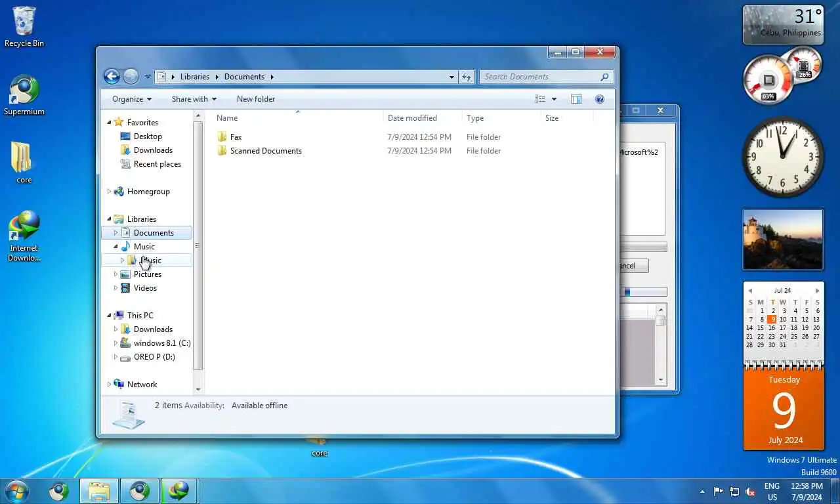The height and width of the screenshot is (504, 840).
Task: Sort by the Type column header
Action: pyautogui.click(x=475, y=118)
